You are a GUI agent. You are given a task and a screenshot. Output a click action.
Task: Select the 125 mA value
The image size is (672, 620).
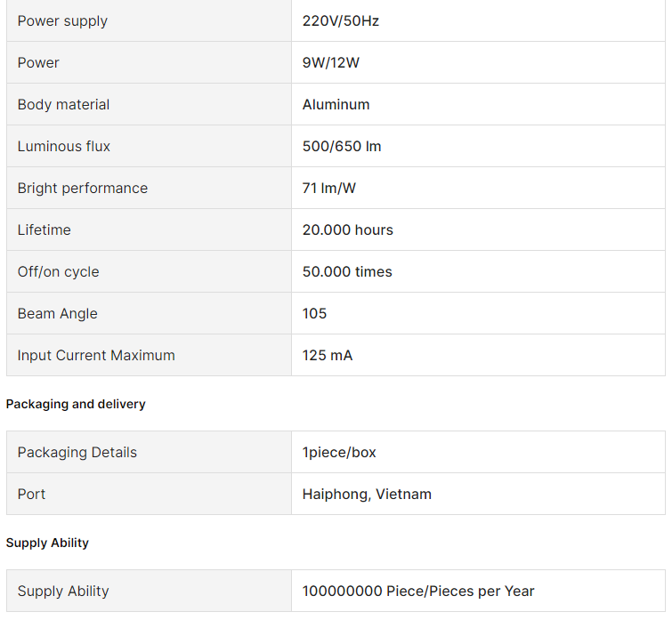[328, 355]
